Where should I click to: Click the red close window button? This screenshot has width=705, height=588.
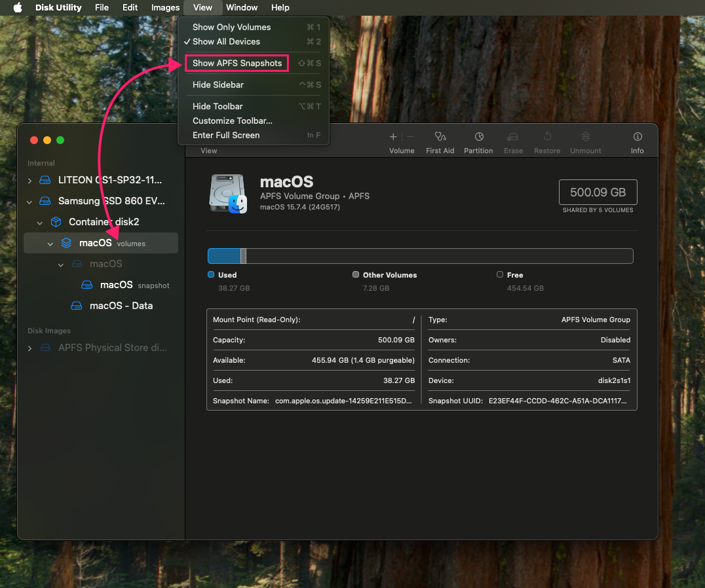(33, 140)
